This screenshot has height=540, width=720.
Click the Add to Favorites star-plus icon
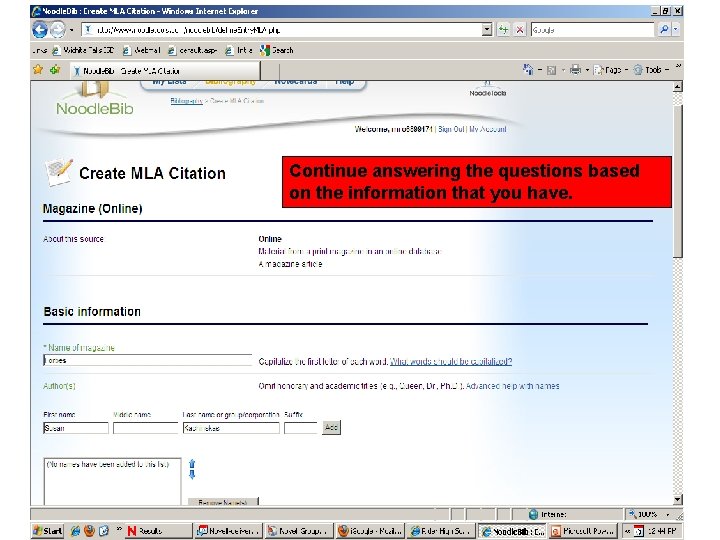(55, 70)
